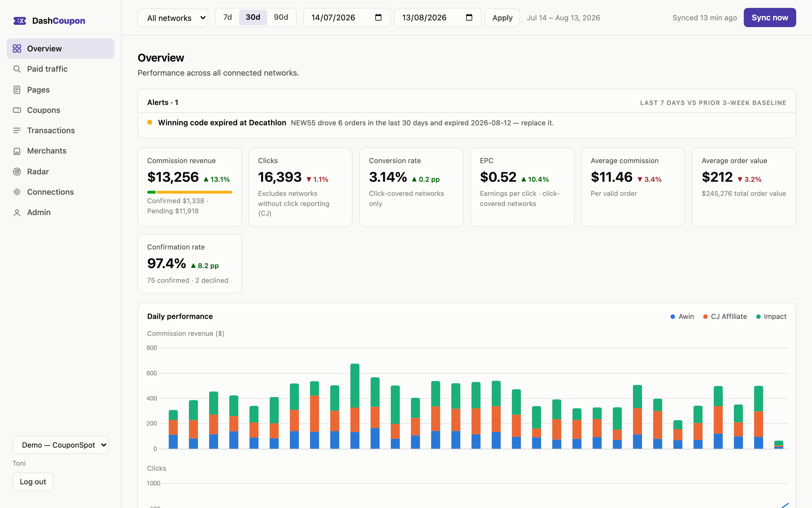Image resolution: width=812 pixels, height=508 pixels.
Task: Go to Radar page
Action: [x=60, y=172]
